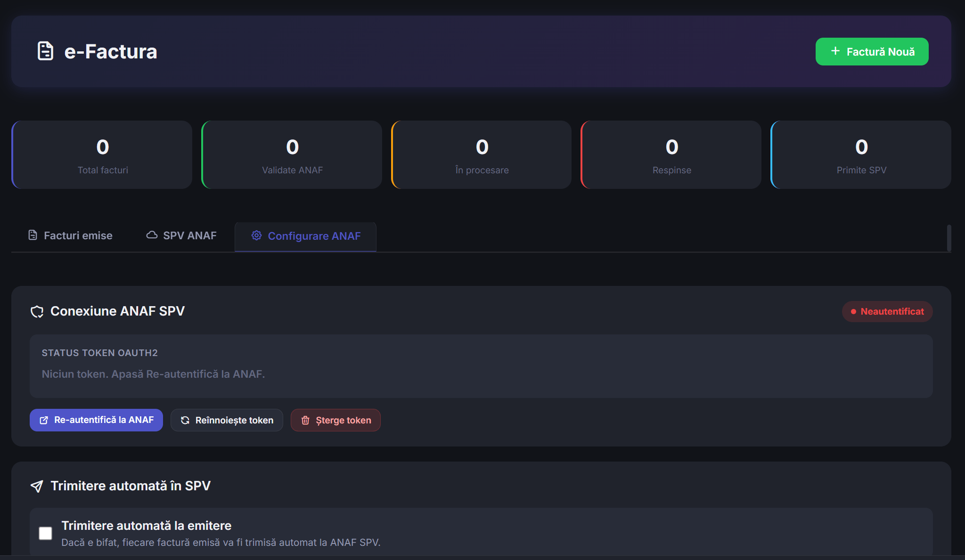Switch to the SPV ANAF tab

coord(181,235)
